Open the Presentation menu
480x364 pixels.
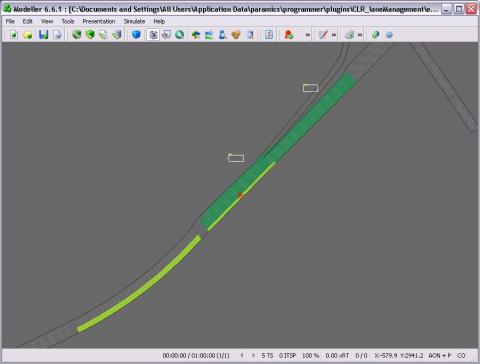pos(99,21)
